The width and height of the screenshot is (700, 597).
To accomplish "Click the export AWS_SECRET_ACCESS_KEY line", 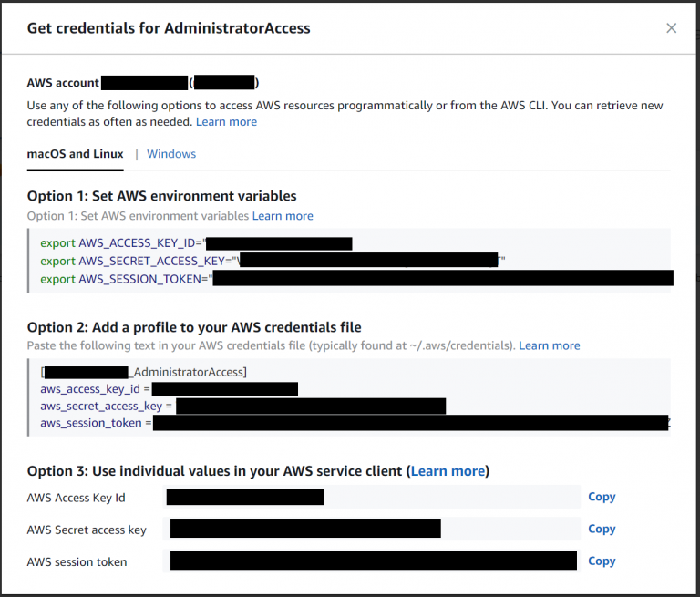I will 137,261.
